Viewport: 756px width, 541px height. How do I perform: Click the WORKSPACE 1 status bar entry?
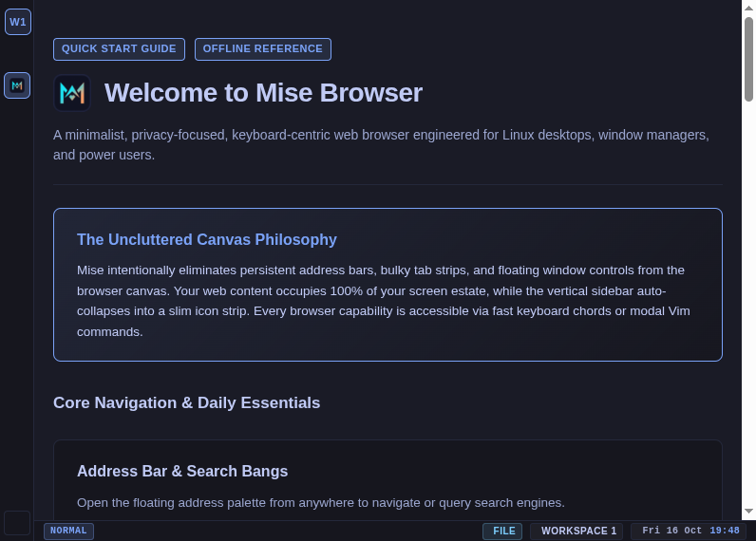click(x=576, y=531)
